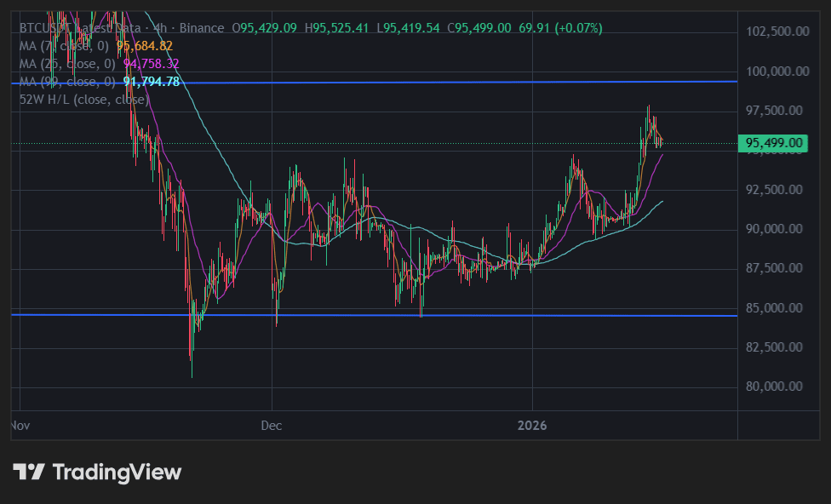Click the 87,500.00 price axis label
831x504 pixels.
(774, 267)
